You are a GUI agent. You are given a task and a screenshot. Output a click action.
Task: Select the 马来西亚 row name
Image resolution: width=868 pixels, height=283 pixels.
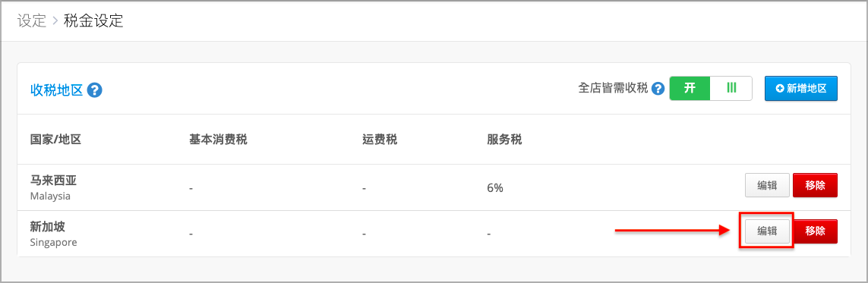pyautogui.click(x=52, y=181)
